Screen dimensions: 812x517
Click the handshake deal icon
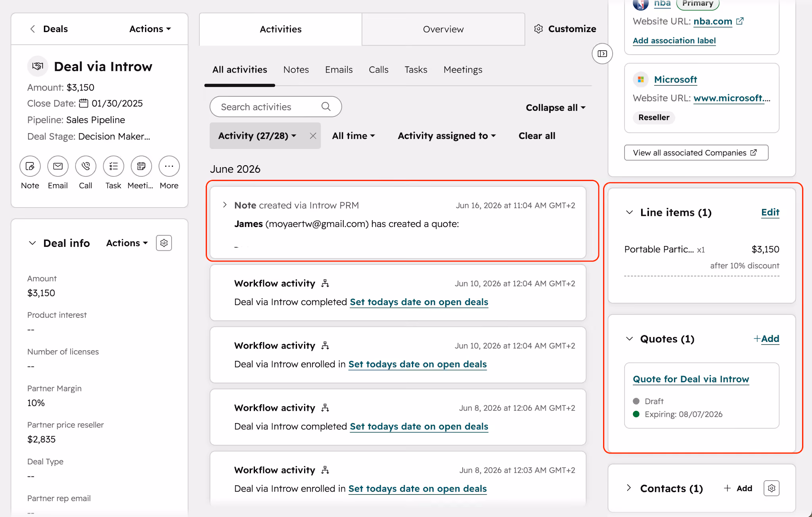38,66
